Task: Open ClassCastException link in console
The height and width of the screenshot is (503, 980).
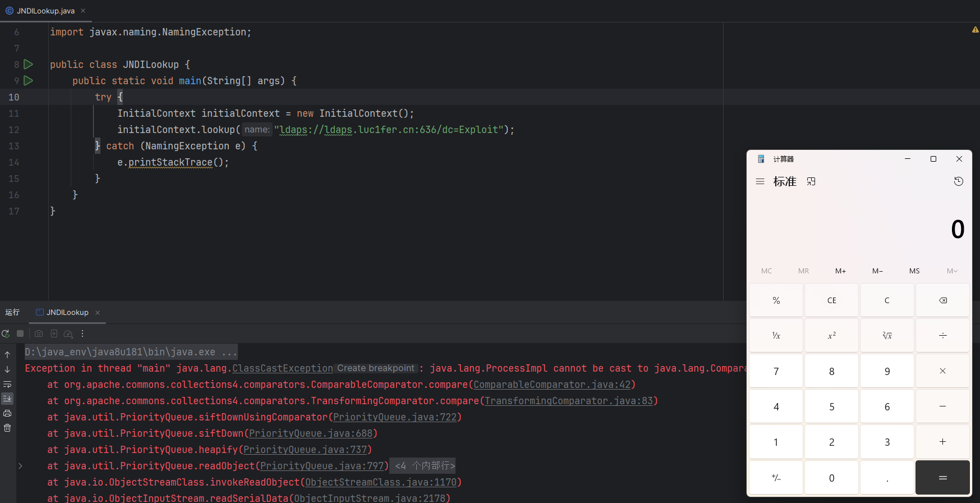Action: pyautogui.click(x=283, y=368)
